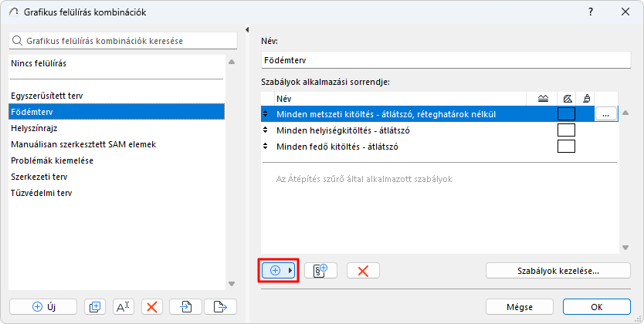The height and width of the screenshot is (324, 644).
Task: Close the Grafikus felülírás kombinációk dialog
Action: (625, 12)
